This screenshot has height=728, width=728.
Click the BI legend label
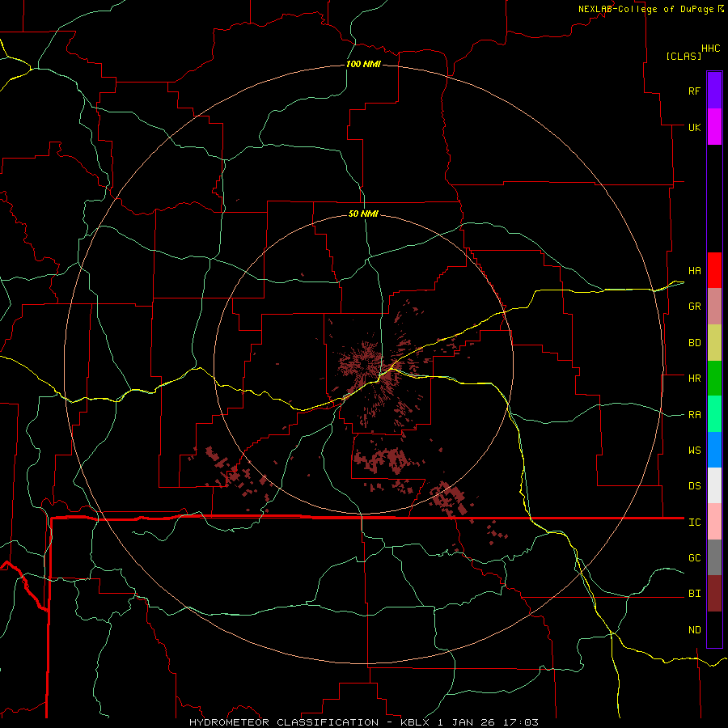[694, 594]
